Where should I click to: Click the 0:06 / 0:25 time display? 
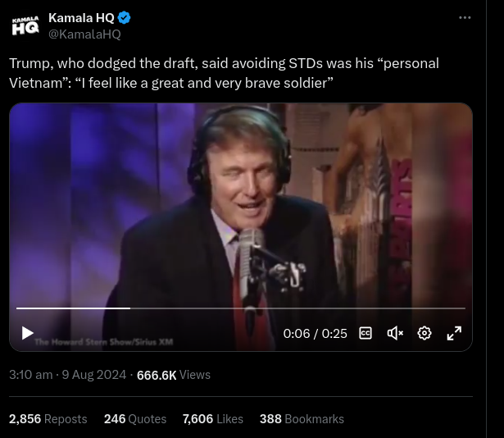pyautogui.click(x=316, y=334)
